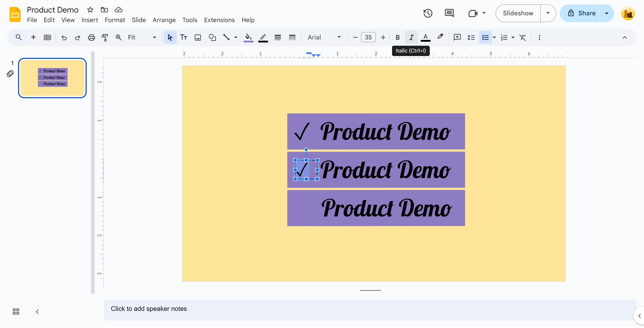Open the fill color picker

coord(248,37)
